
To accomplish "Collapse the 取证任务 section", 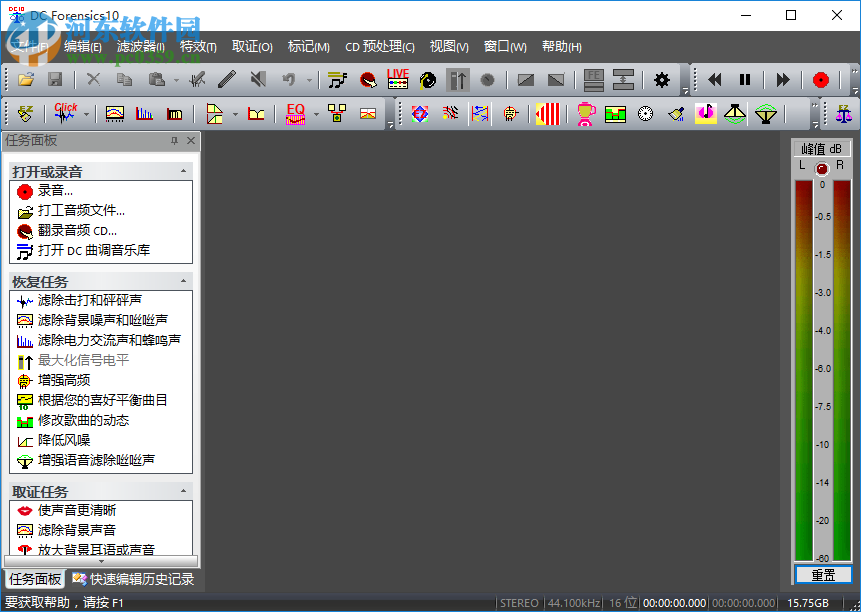I will pyautogui.click(x=183, y=491).
